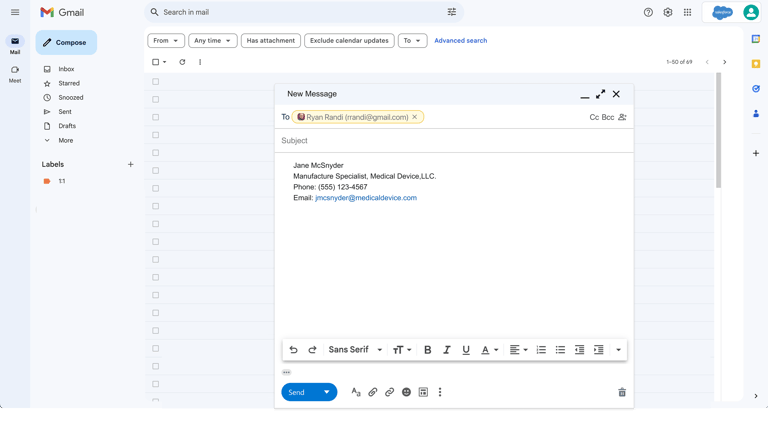
Task: Click the Compose button
Action: pos(66,43)
